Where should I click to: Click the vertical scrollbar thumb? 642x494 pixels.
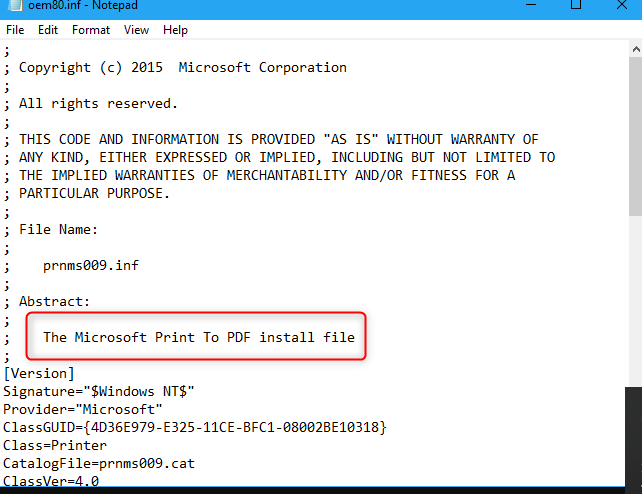click(x=636, y=136)
